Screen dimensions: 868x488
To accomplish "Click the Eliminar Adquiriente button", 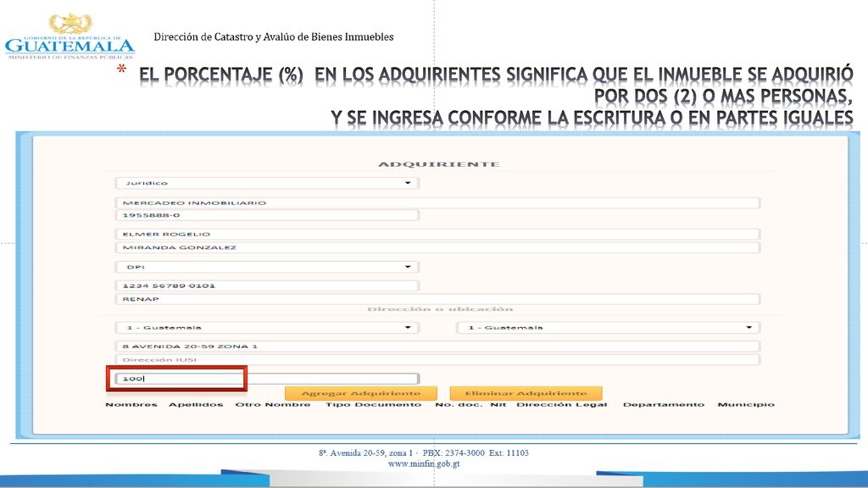I will coord(526,393).
